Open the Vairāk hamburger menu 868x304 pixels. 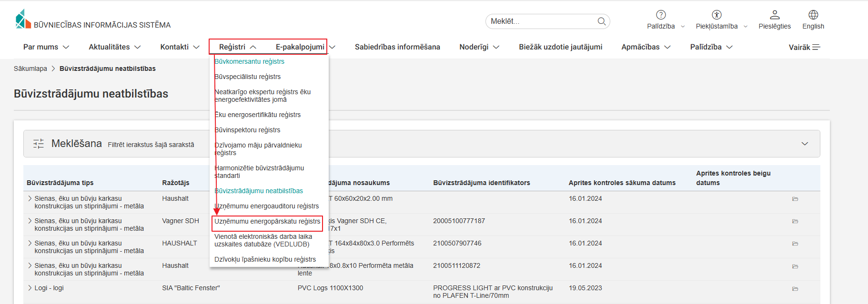(805, 47)
